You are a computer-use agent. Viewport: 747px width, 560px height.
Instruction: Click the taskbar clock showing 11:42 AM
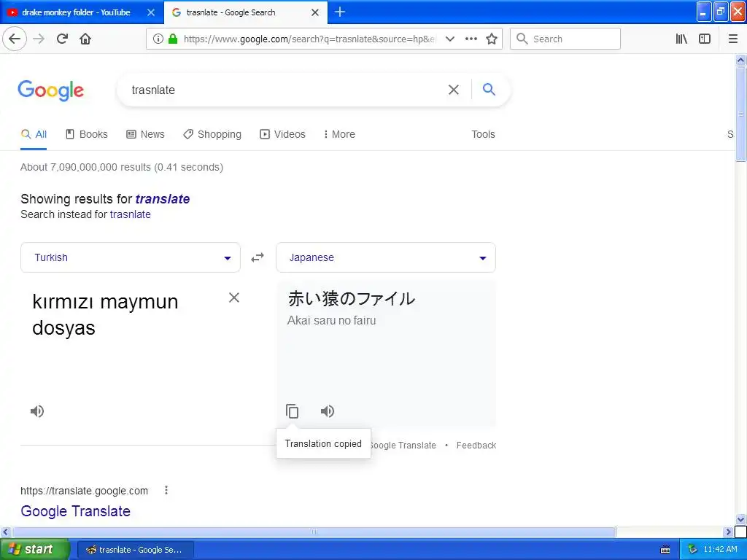(x=720, y=549)
